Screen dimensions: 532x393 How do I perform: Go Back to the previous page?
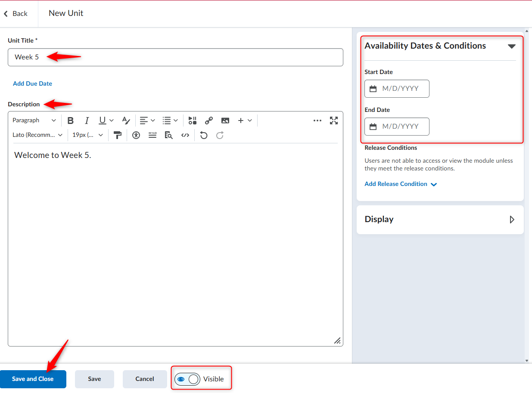pyautogui.click(x=16, y=14)
